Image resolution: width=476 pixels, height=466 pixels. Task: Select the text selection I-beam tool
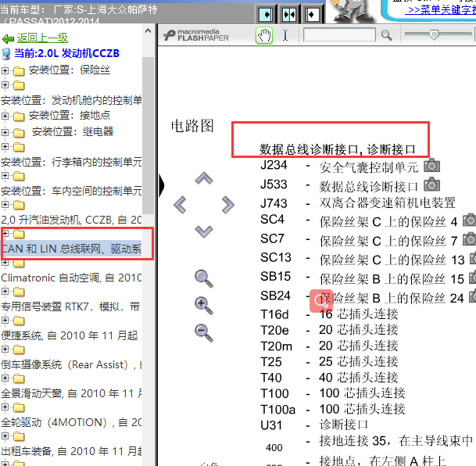point(285,35)
